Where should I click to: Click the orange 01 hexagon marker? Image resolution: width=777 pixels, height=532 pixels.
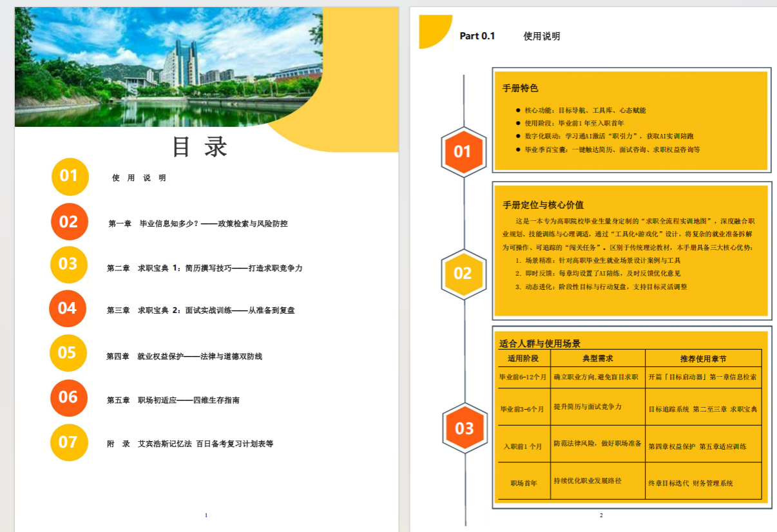tap(463, 152)
